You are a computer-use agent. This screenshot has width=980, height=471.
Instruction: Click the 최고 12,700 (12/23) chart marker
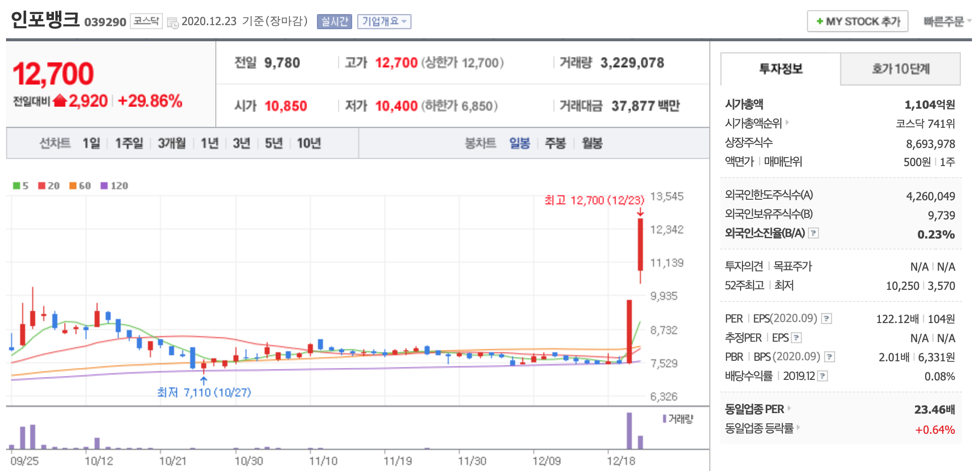(594, 200)
